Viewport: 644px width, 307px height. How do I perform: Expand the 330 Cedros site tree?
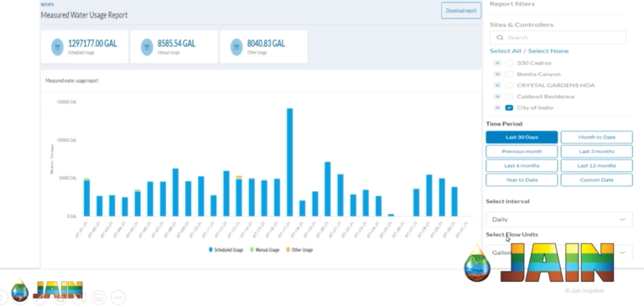tap(497, 63)
